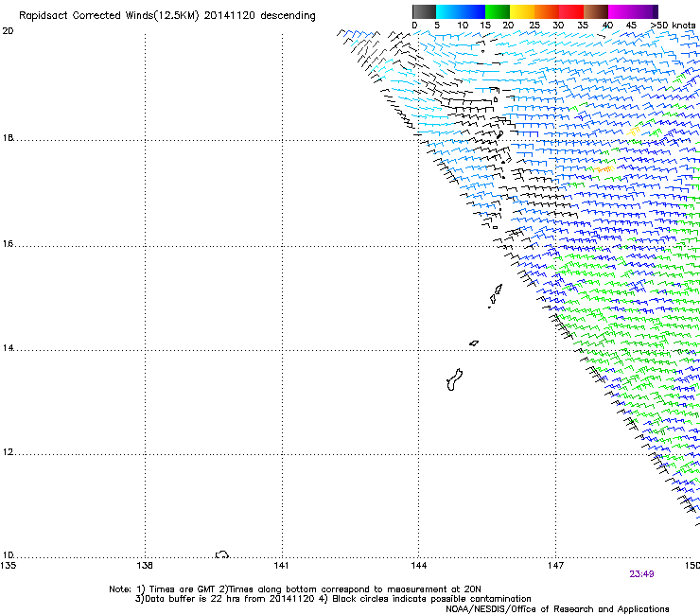Click the small Rota island outline
700x615 pixels.
[474, 343]
